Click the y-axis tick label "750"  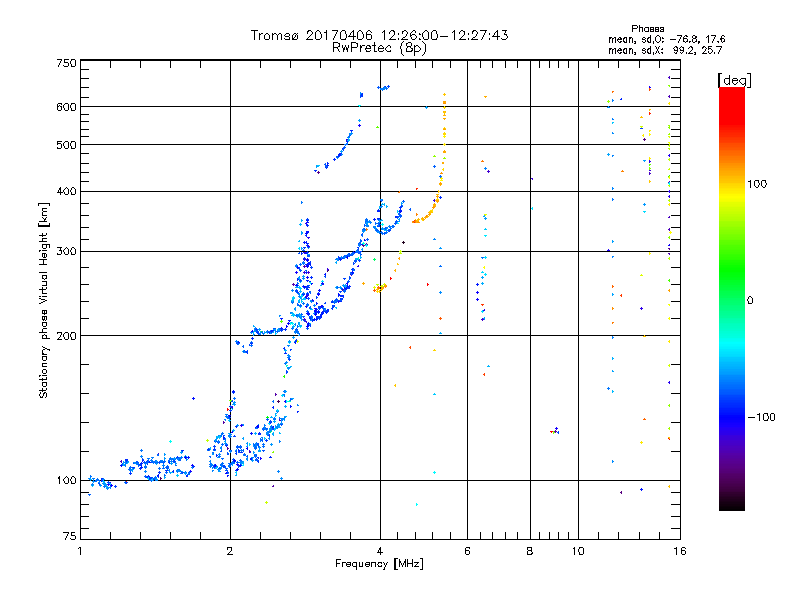(x=65, y=62)
